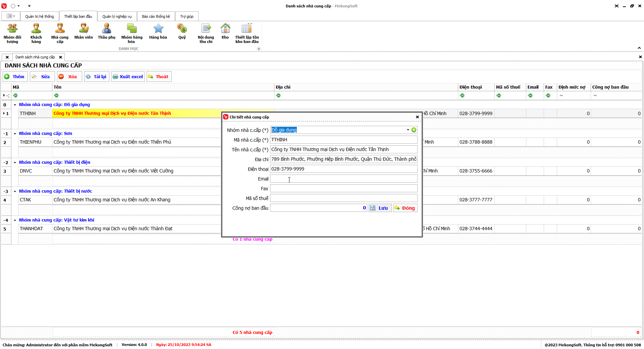Image resolution: width=644 pixels, height=349 pixels.
Task: Export list with Xuất excel
Action: pyautogui.click(x=128, y=77)
